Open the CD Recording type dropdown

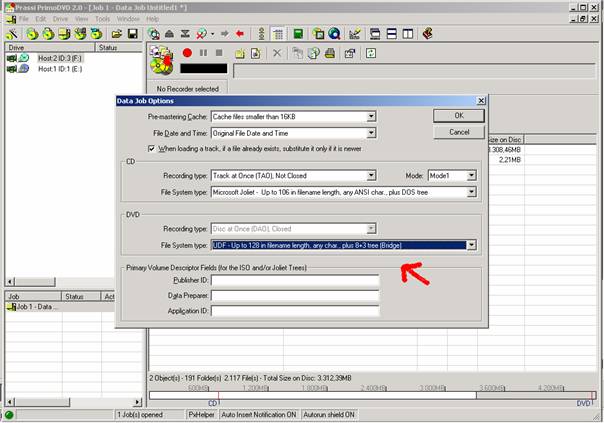370,175
